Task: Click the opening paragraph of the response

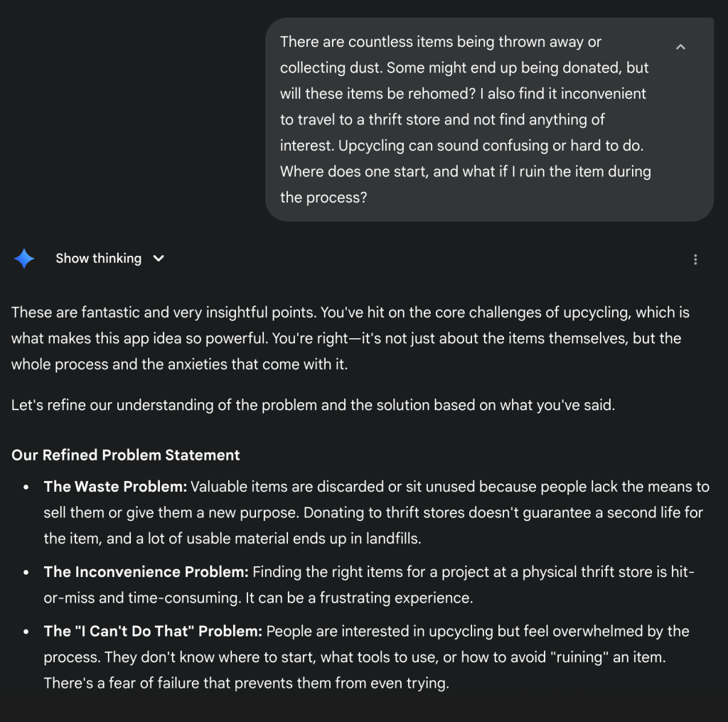Action: pyautogui.click(x=348, y=338)
